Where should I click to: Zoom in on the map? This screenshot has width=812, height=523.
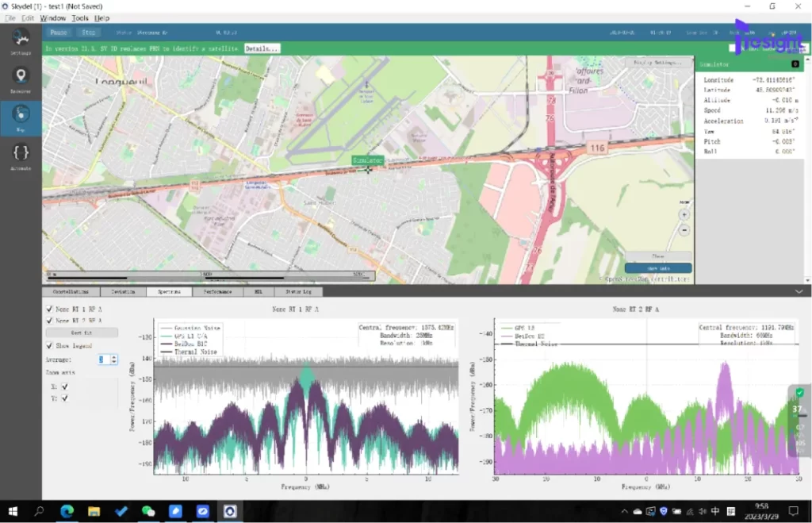pos(684,214)
